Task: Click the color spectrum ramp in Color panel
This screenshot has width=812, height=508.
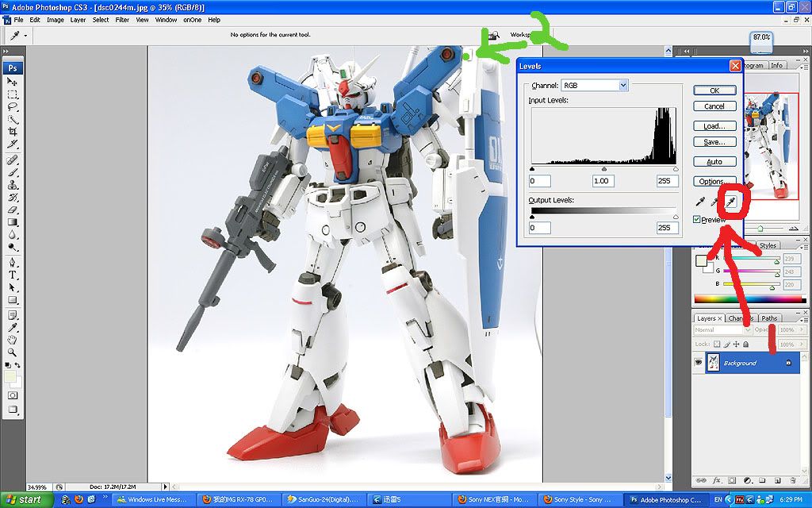Action: point(750,299)
